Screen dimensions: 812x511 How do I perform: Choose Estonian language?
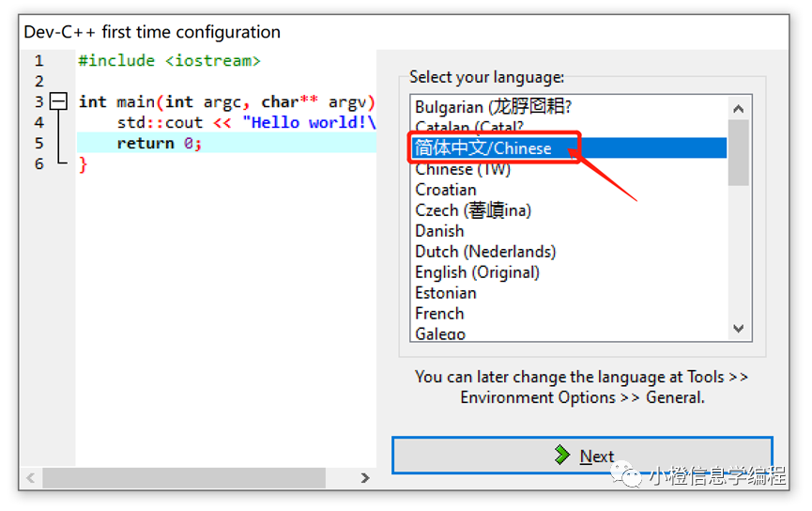[x=569, y=293]
